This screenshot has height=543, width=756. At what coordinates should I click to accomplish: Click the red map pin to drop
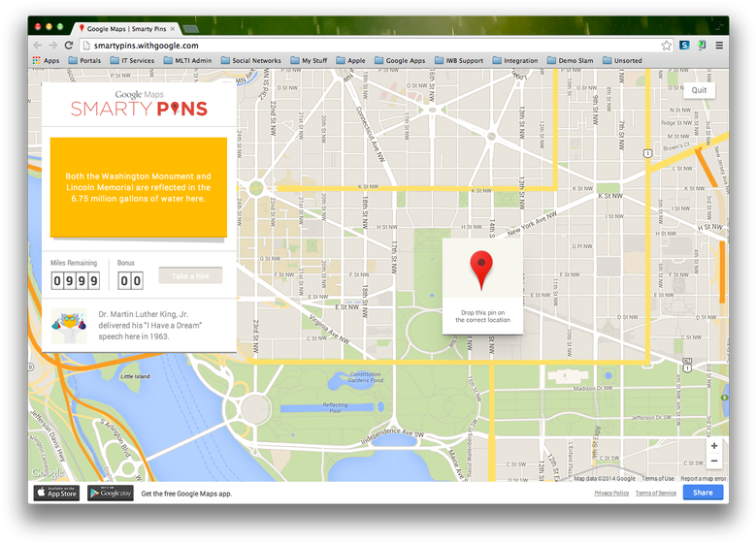[x=481, y=270]
